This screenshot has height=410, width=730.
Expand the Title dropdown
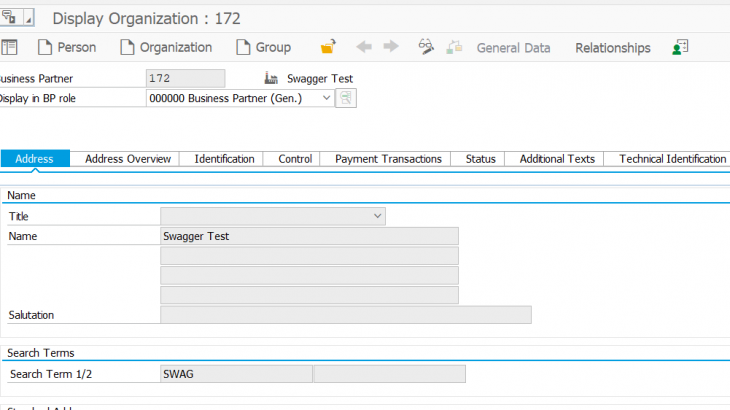pos(377,216)
